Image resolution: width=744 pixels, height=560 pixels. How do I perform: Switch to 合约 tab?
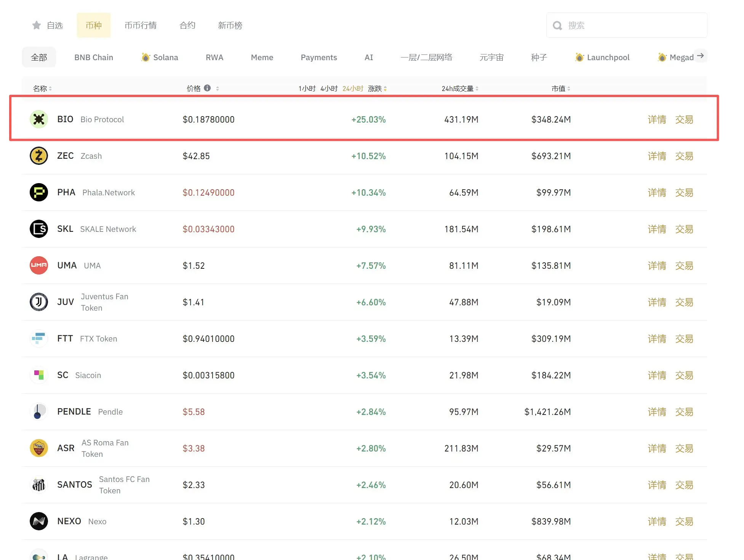tap(187, 25)
